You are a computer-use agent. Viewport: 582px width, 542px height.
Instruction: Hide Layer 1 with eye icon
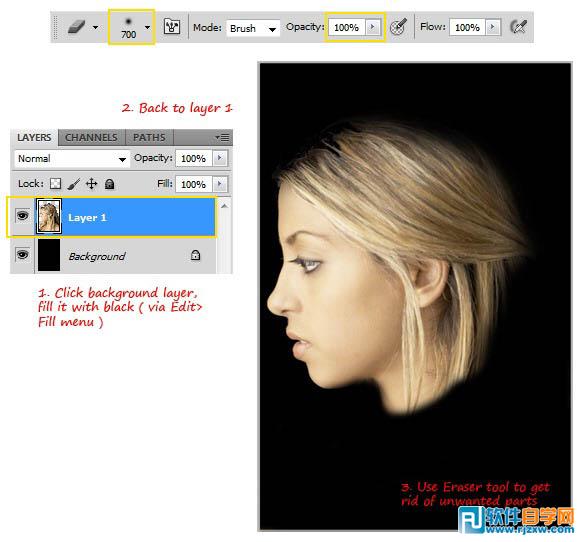tap(23, 215)
